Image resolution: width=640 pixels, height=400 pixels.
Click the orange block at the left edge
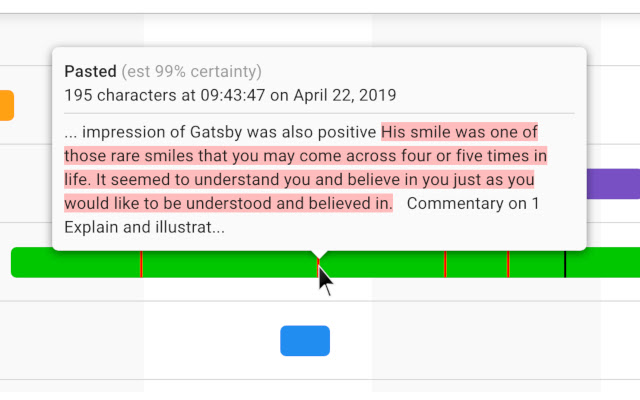(6, 105)
